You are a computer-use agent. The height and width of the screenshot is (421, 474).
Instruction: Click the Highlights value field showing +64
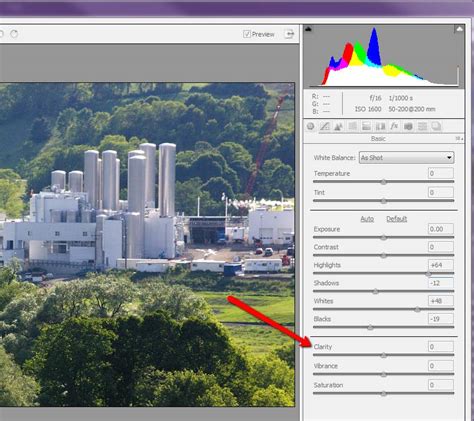[x=441, y=265]
